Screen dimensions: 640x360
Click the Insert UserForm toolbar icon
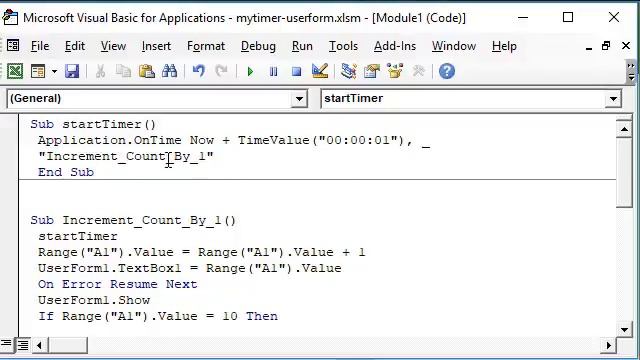(38, 71)
